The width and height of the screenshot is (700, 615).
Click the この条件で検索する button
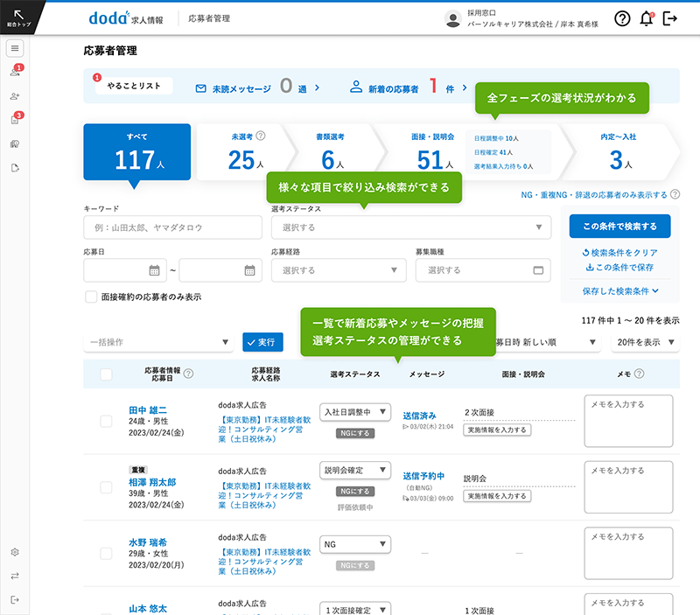coord(619,226)
